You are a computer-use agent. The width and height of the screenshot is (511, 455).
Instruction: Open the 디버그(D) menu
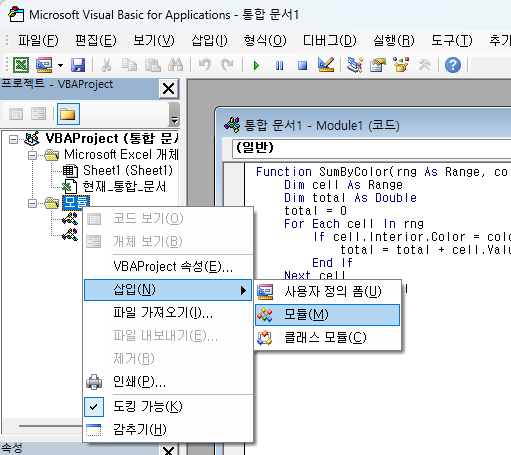tap(330, 41)
